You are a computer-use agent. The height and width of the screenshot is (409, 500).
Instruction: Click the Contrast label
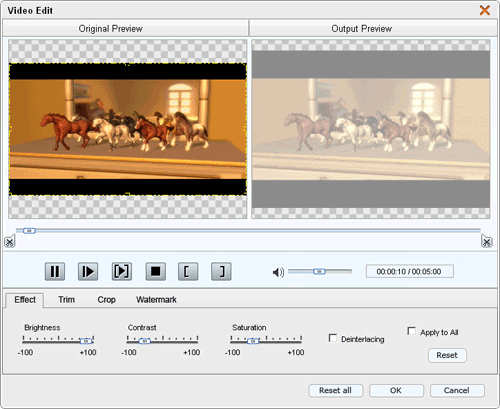142,328
